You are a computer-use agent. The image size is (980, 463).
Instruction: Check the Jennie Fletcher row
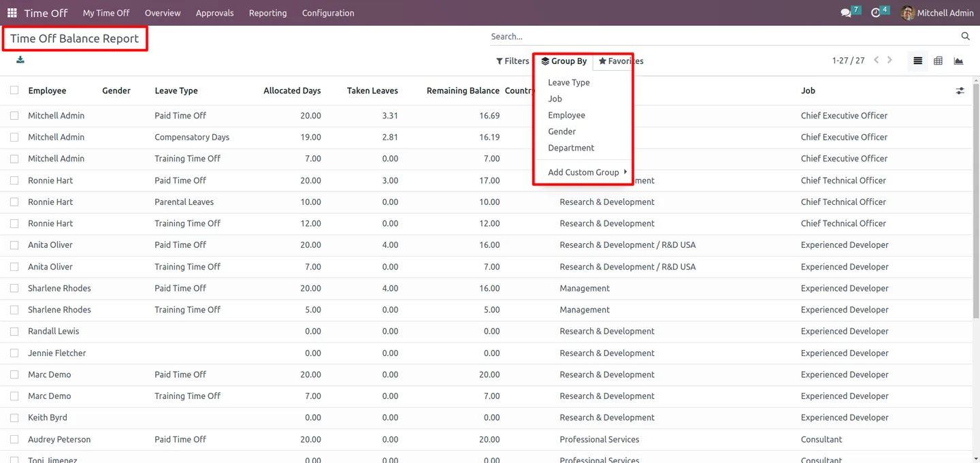[14, 353]
